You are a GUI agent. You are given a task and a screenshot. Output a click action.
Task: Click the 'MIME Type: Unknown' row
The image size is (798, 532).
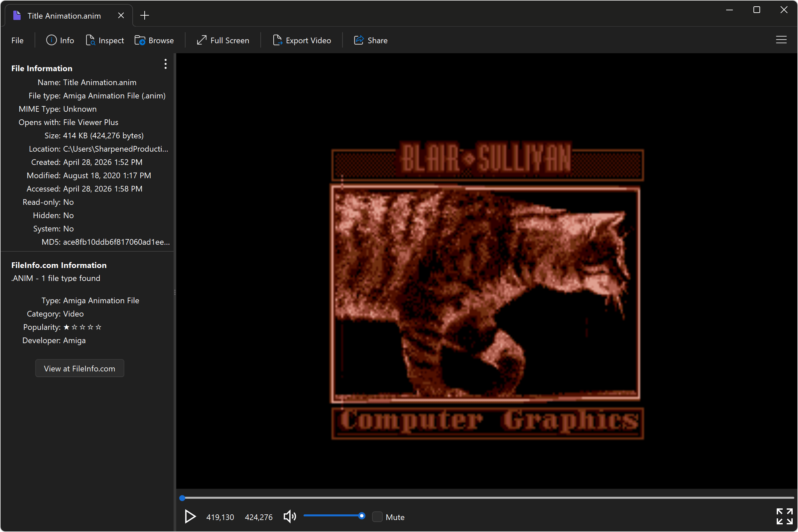tap(58, 109)
